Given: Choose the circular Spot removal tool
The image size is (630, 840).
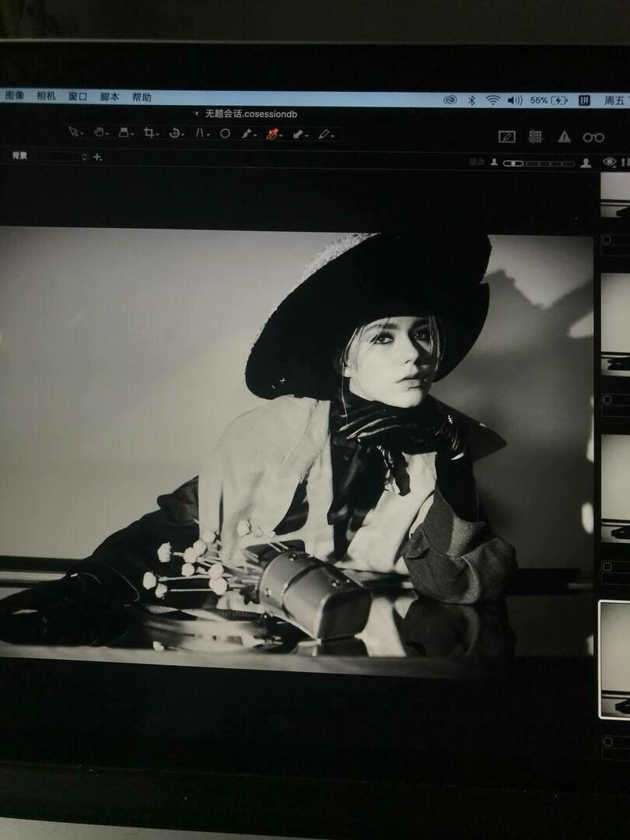Looking at the screenshot, I should point(225,134).
